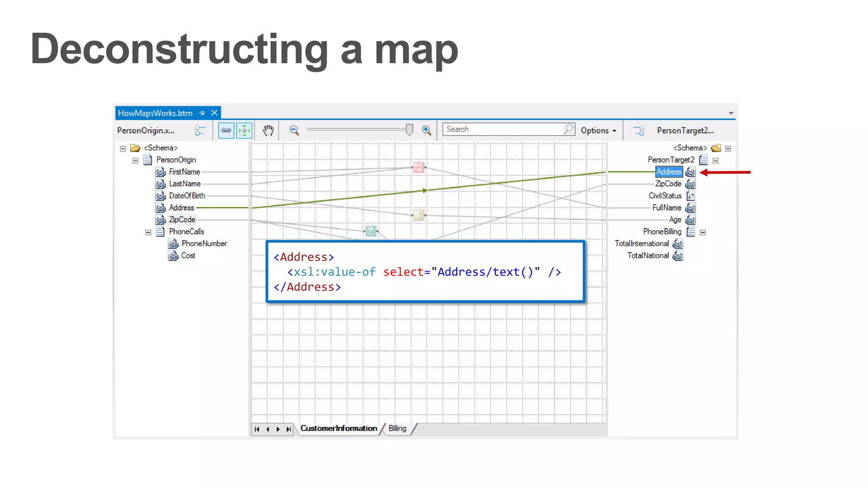Select the hand panning tool
This screenshot has height=488, width=868.
tap(268, 130)
